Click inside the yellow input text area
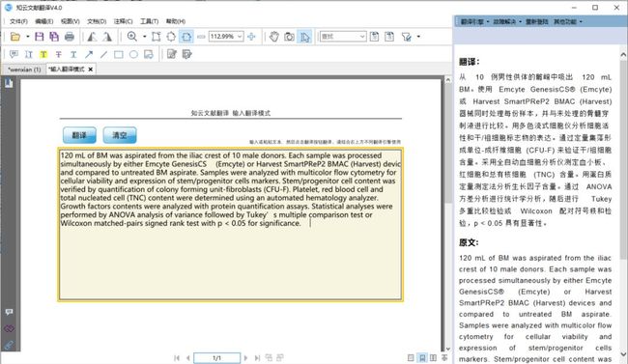628x364 pixels. point(230,224)
